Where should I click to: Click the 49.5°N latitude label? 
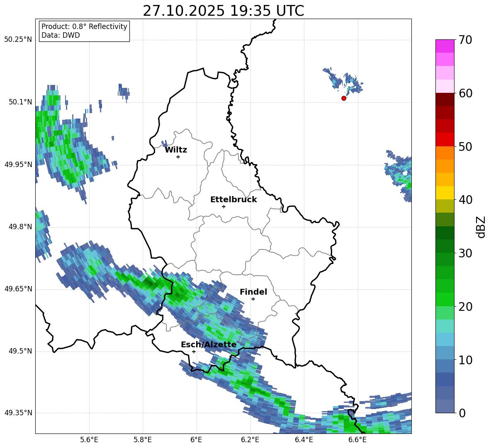[20, 351]
